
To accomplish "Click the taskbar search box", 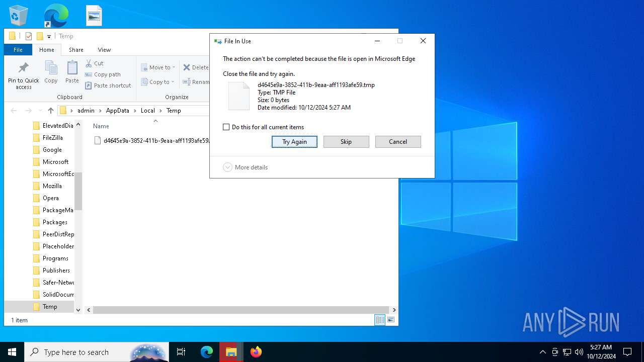I will [x=97, y=352].
